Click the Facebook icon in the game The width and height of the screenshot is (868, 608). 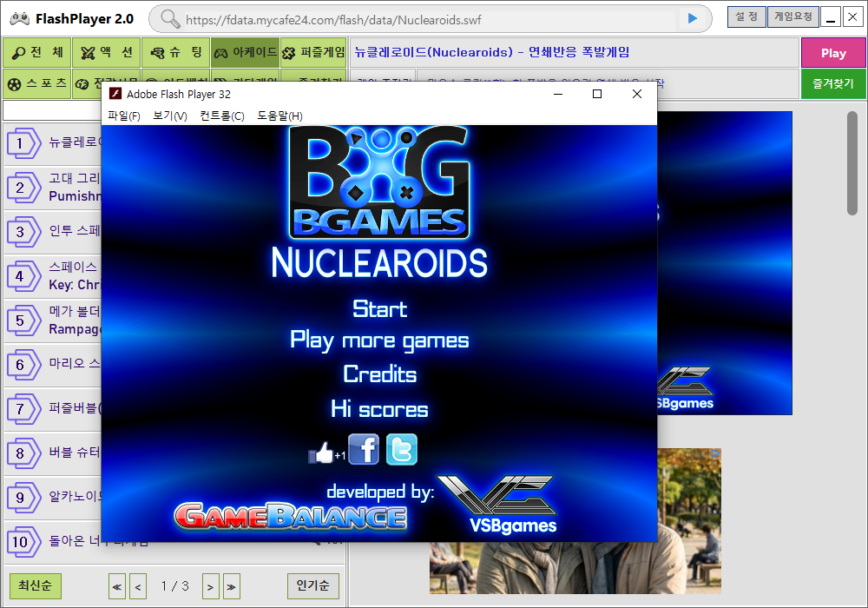coord(364,449)
